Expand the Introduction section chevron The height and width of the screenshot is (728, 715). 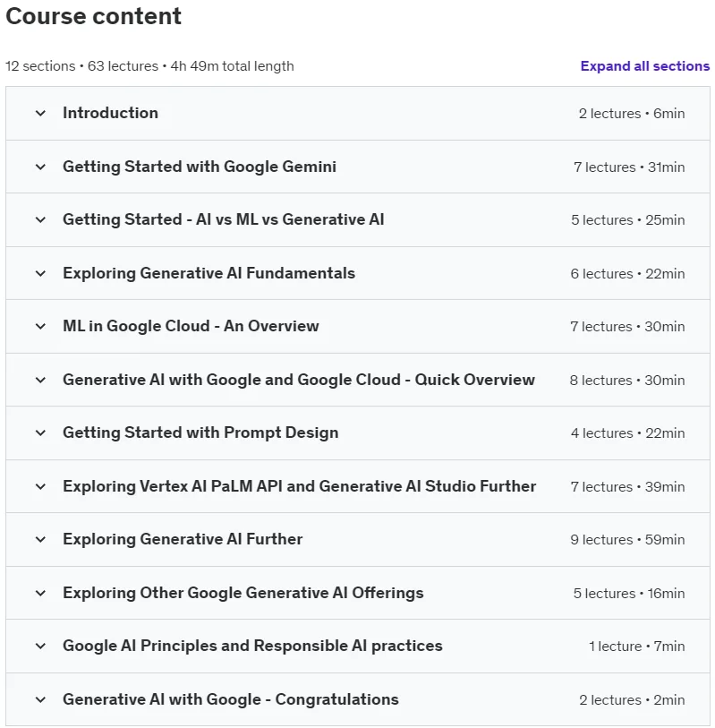coord(41,114)
